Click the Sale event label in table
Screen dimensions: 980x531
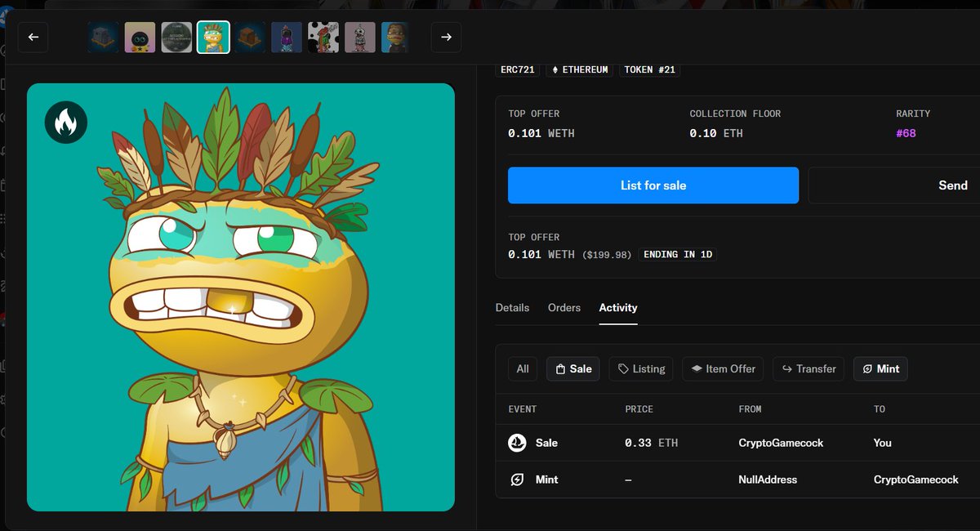[546, 443]
